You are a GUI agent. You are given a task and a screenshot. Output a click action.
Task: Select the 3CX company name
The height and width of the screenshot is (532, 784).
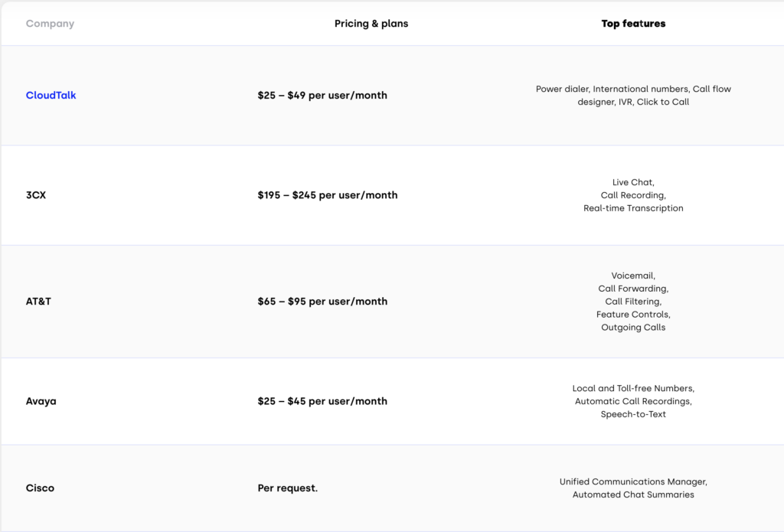[x=36, y=195]
